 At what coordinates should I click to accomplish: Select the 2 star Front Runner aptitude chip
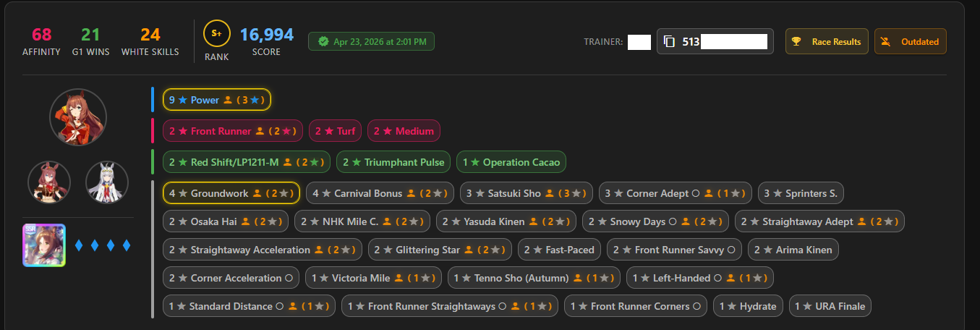233,131
